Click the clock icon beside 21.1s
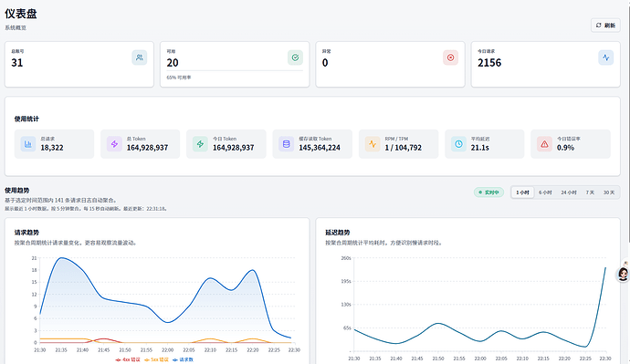Image resolution: width=630 pixels, height=364 pixels. click(458, 143)
